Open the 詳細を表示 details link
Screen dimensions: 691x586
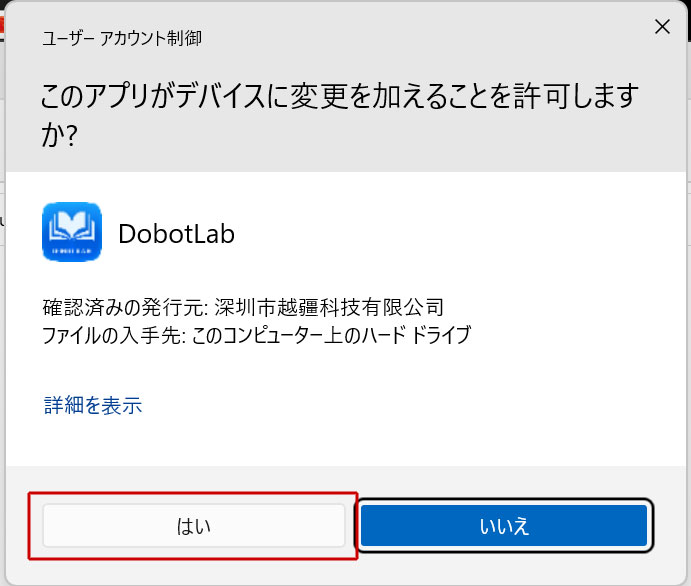pyautogui.click(x=93, y=405)
